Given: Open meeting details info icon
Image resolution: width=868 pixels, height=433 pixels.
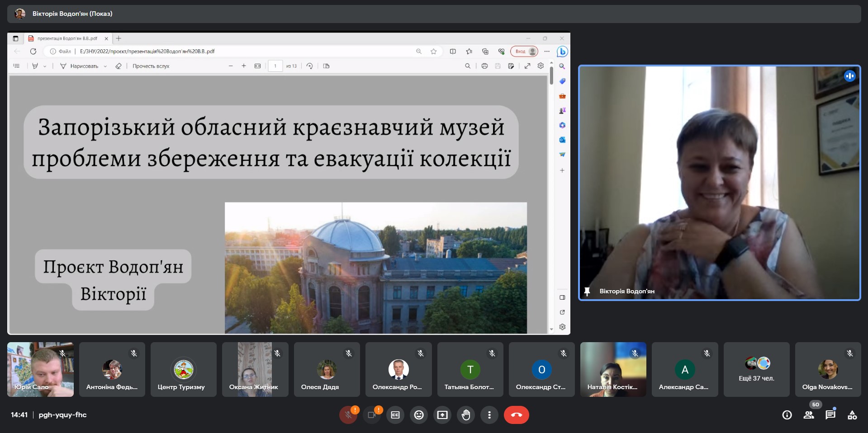Looking at the screenshot, I should (x=787, y=415).
